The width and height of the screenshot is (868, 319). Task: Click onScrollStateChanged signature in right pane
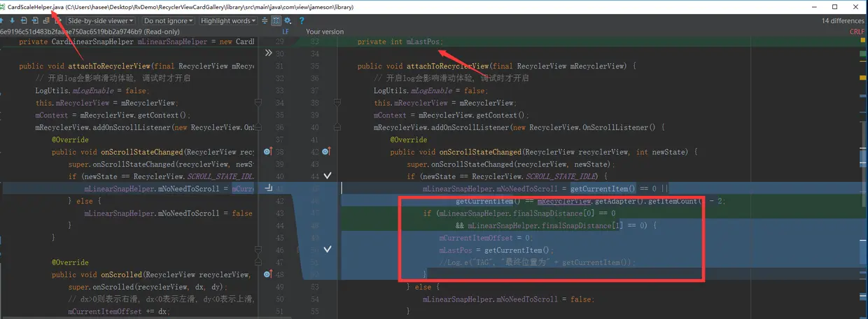click(x=544, y=152)
